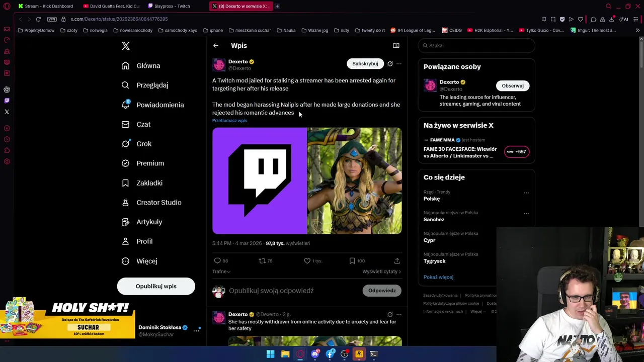This screenshot has height=362, width=644.
Task: Join FAME MMA live with the +557 badge
Action: [517, 152]
